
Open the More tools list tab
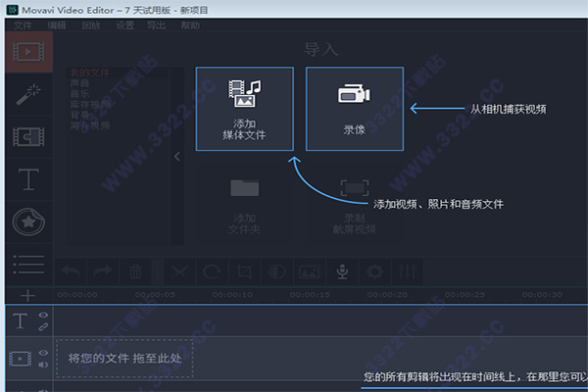pyautogui.click(x=28, y=264)
